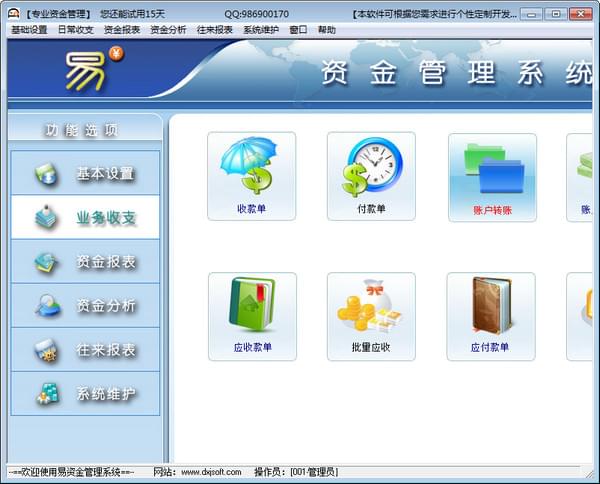600x484 pixels.
Task: Open the 日常收支 menu
Action: [75, 30]
